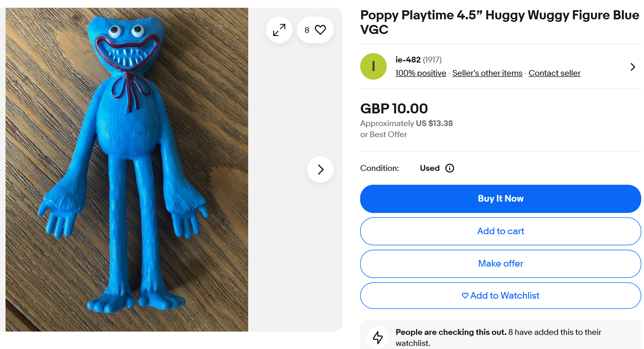Screen dimensions: 644x349
Task: Click the Huggy Wuggy product photo
Action: click(127, 169)
